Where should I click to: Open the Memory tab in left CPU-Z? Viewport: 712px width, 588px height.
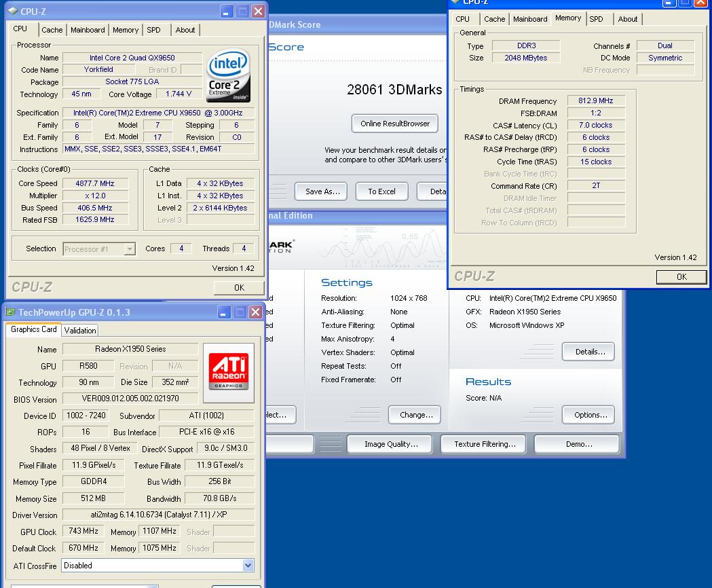126,30
